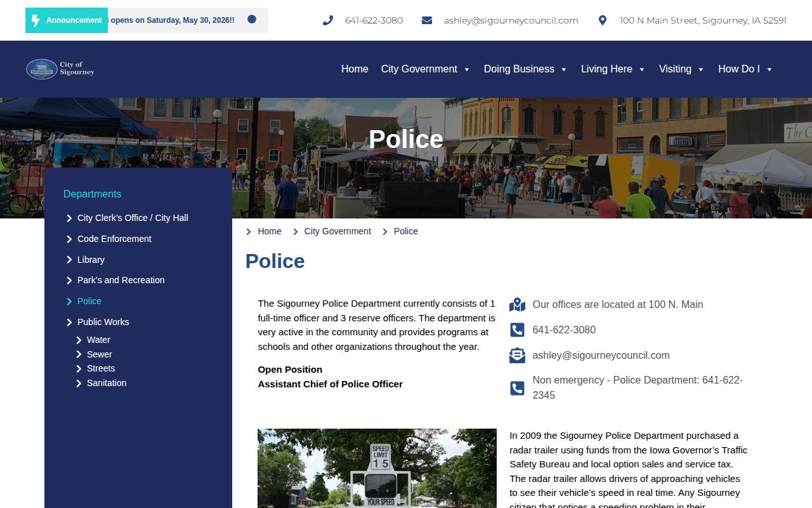Click the 100 N Main Street address link
The image size is (812, 508).
click(703, 20)
